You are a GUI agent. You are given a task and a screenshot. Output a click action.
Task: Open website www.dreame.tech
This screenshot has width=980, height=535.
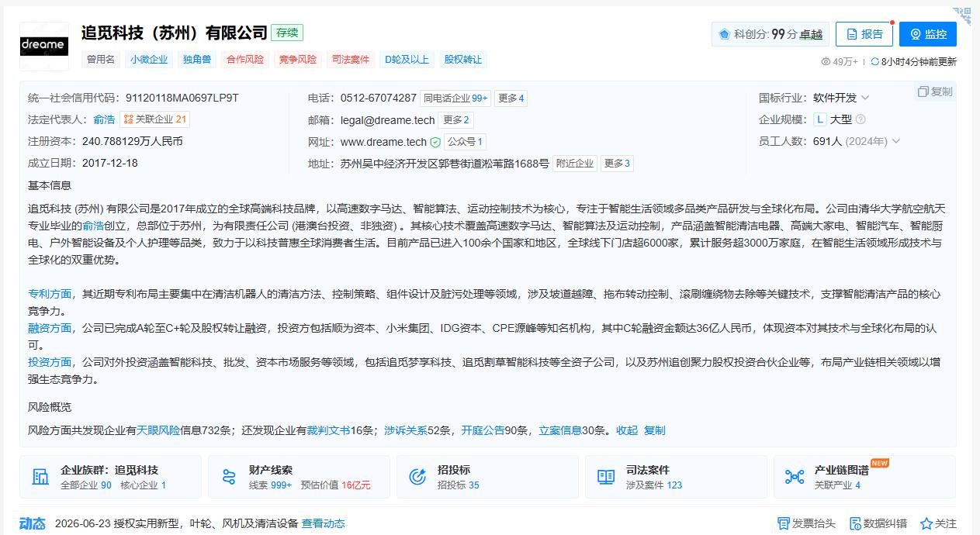[x=383, y=142]
